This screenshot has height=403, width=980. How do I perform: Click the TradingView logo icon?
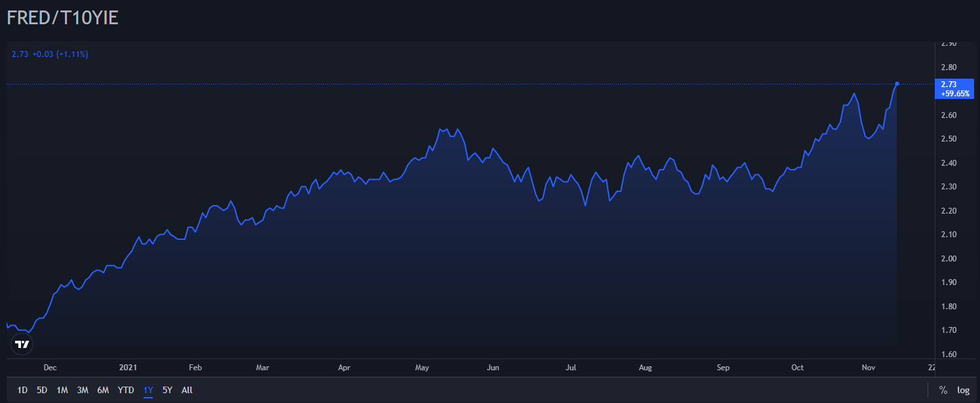coord(22,344)
